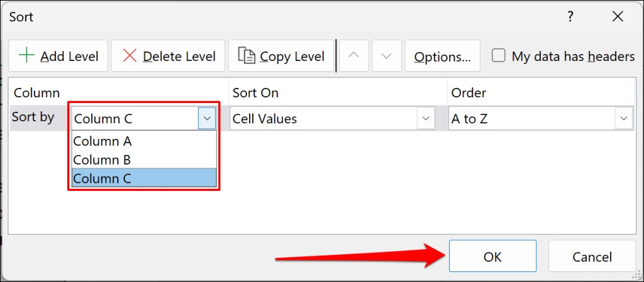Click the question mark help icon
Screen dimensions: 644x282
570,16
